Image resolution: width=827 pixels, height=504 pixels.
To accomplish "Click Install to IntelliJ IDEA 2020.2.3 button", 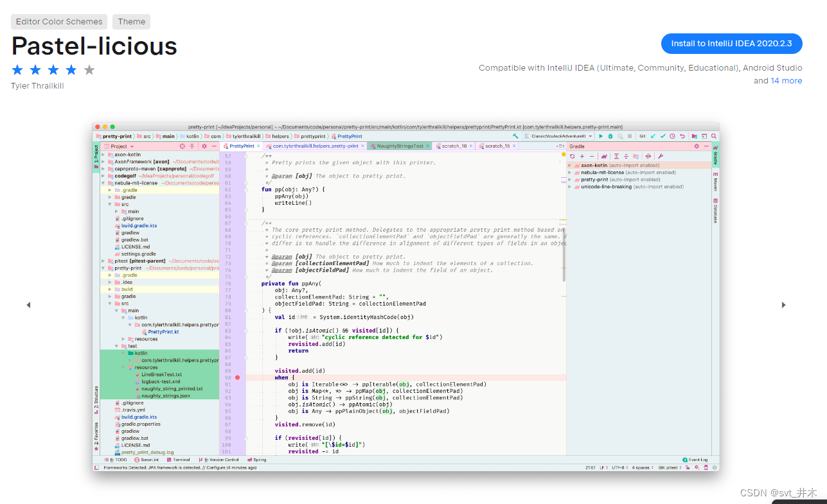I will click(x=731, y=44).
